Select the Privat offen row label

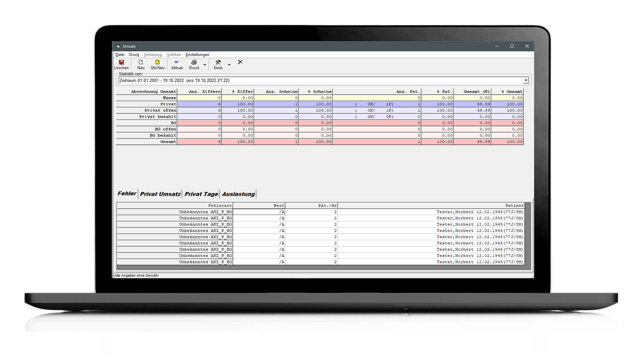click(160, 110)
